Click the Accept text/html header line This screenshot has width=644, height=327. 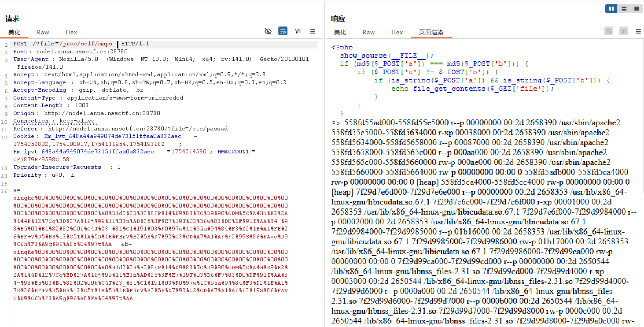[139, 74]
